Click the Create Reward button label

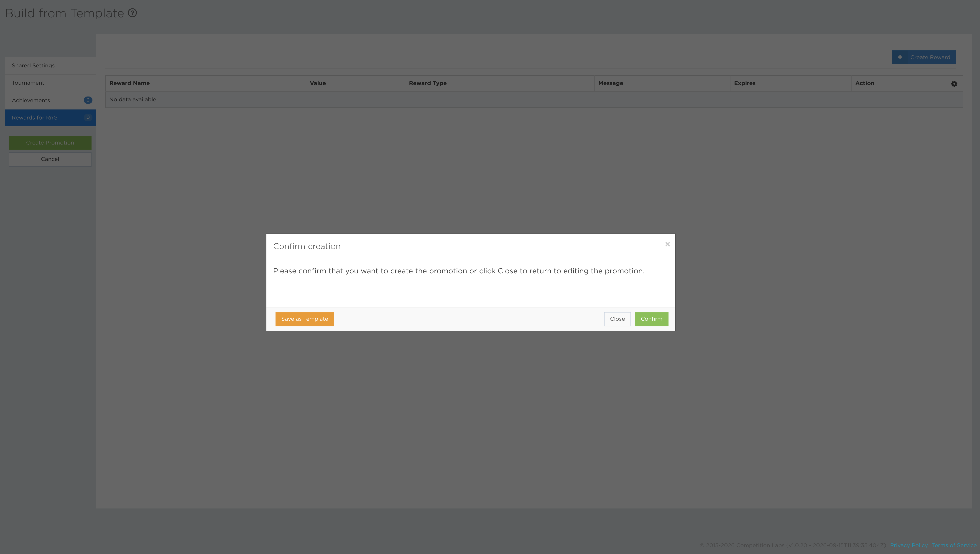pyautogui.click(x=930, y=57)
